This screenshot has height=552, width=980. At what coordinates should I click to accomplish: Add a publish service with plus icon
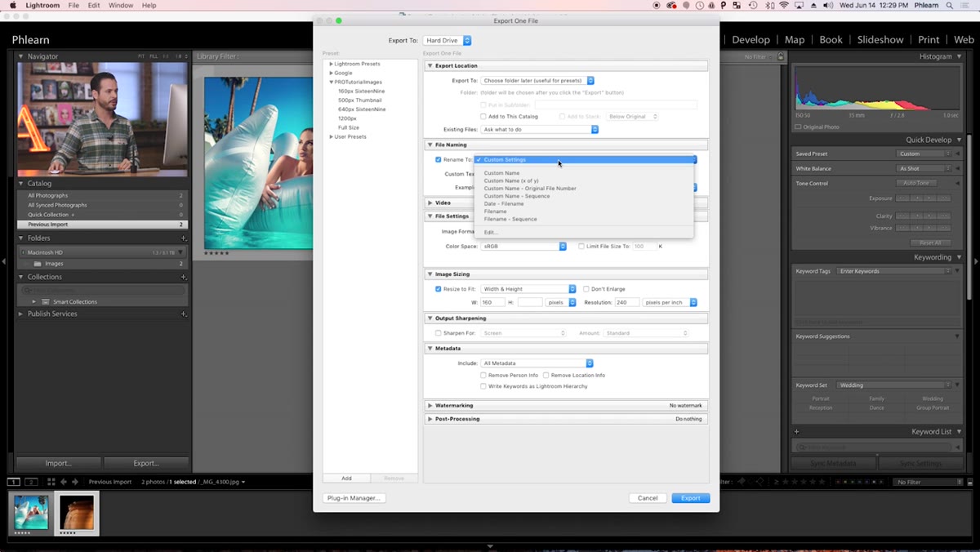click(x=183, y=314)
